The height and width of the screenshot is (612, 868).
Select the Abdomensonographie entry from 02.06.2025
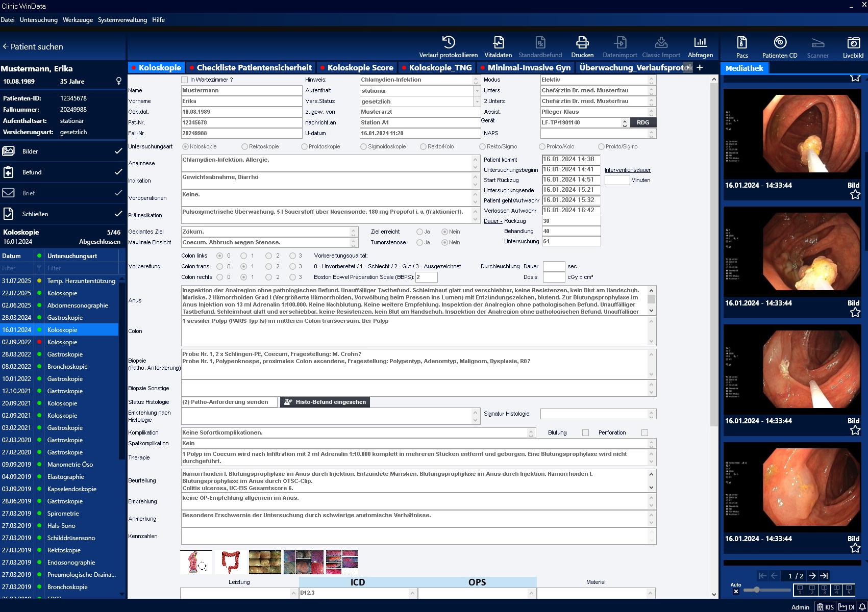[x=78, y=305]
